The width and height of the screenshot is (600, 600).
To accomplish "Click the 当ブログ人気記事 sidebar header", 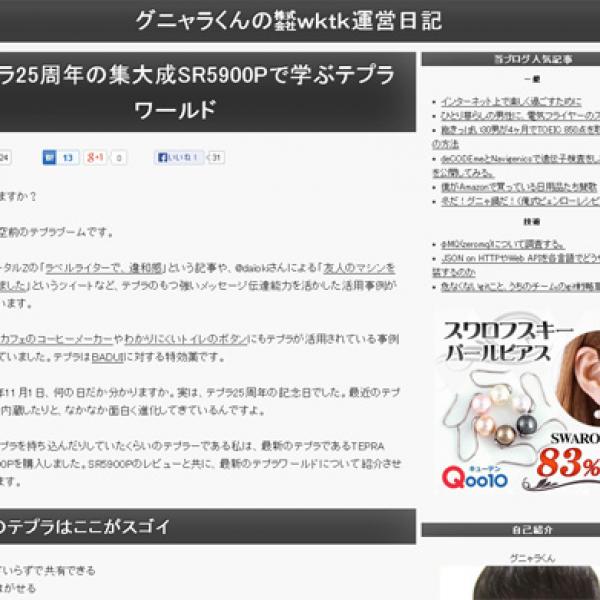I will [x=511, y=59].
